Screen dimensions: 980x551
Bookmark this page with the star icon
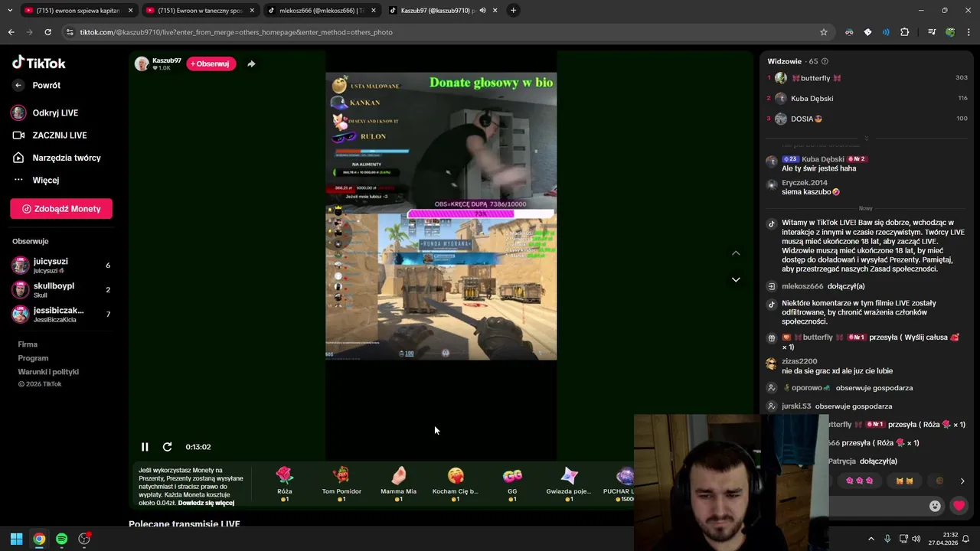click(x=824, y=32)
